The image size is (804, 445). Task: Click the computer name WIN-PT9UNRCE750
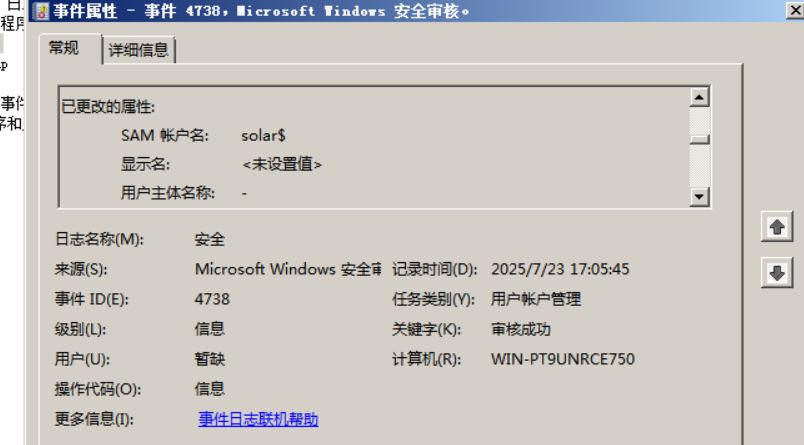tap(562, 359)
